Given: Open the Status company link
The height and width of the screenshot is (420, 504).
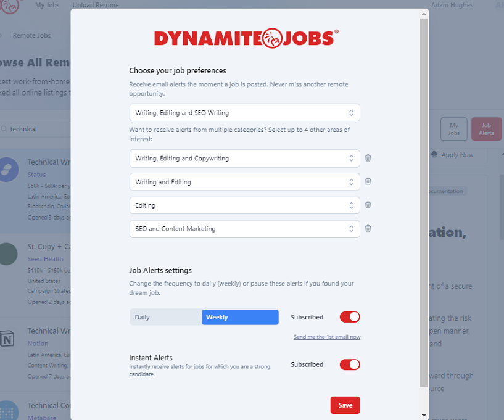Looking at the screenshot, I should click(x=36, y=175).
